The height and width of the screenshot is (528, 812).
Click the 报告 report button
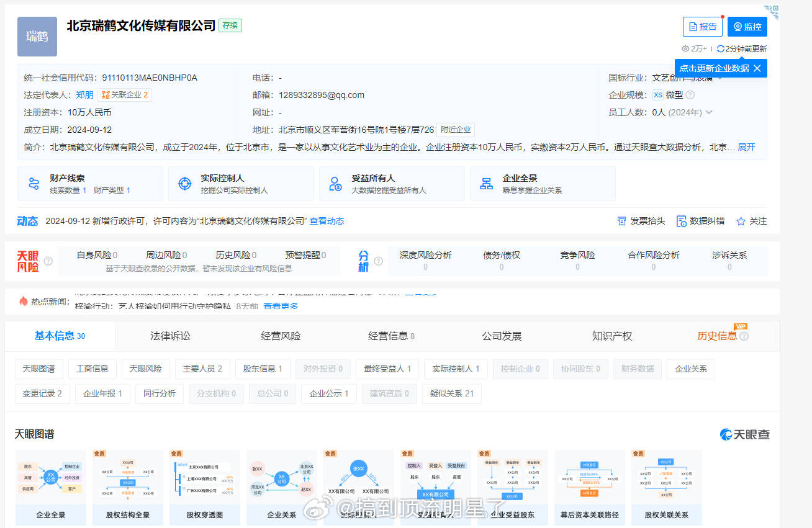(702, 27)
